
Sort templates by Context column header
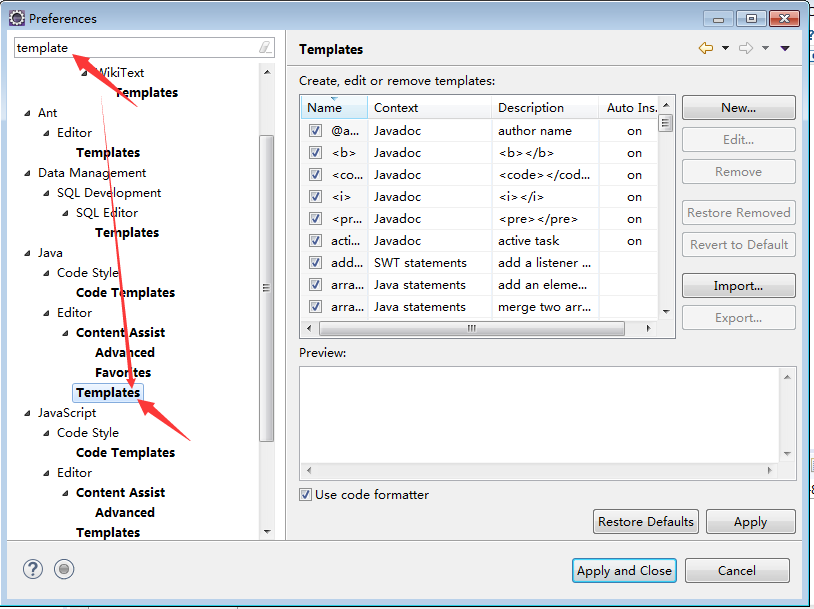pyautogui.click(x=429, y=107)
